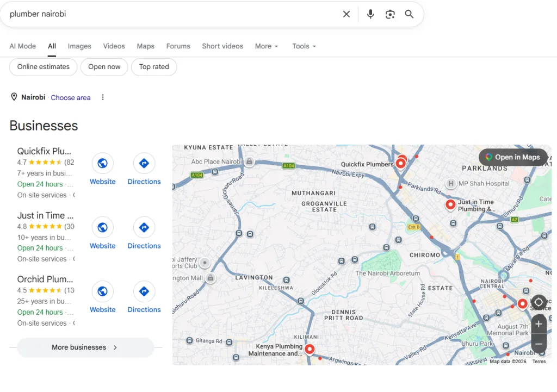Zoom out on the map
This screenshot has width=557, height=392.
coord(539,344)
